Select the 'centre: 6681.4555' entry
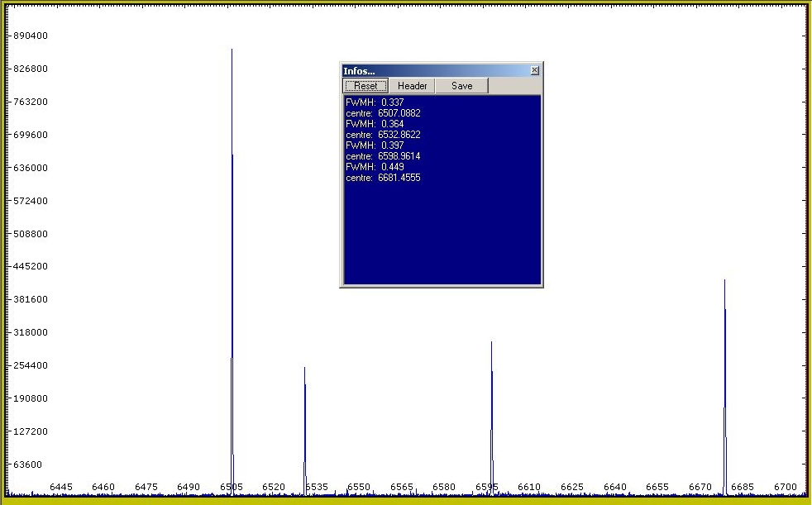This screenshot has width=812, height=505. [383, 178]
